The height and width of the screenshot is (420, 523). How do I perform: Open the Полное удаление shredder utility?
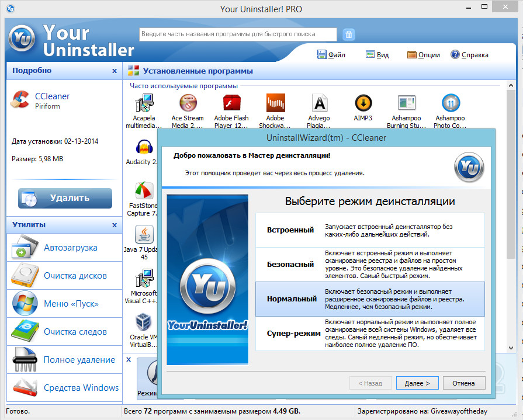[64, 359]
